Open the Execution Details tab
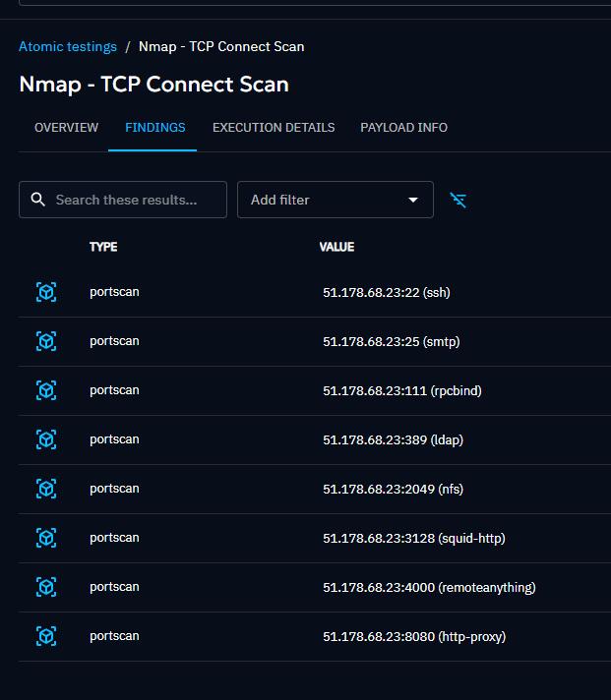This screenshot has height=700, width=611. point(274,128)
